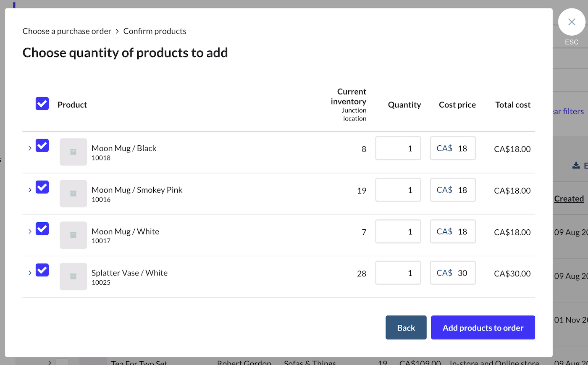Close the dialog with the X button
The width and height of the screenshot is (588, 365).
coord(571,22)
